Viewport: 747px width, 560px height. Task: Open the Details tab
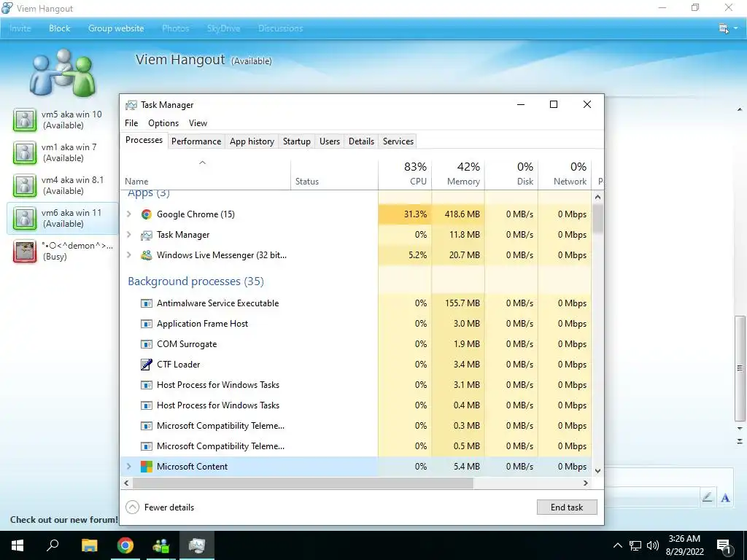pos(361,141)
